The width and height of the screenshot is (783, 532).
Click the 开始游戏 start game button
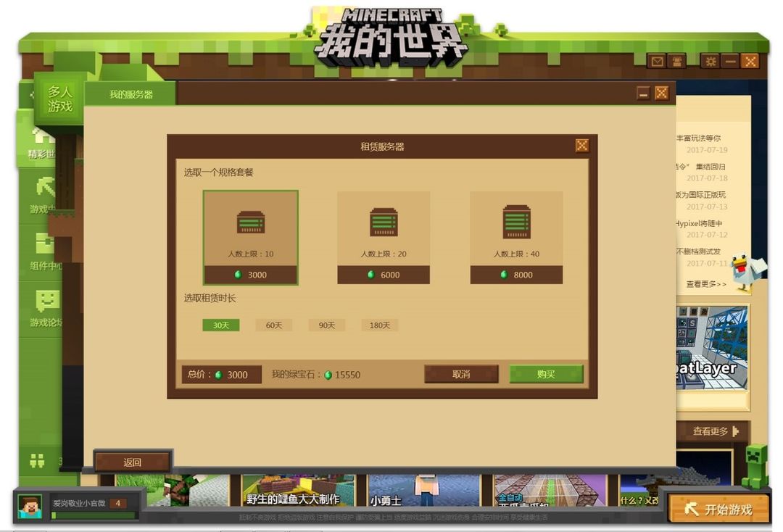[718, 509]
